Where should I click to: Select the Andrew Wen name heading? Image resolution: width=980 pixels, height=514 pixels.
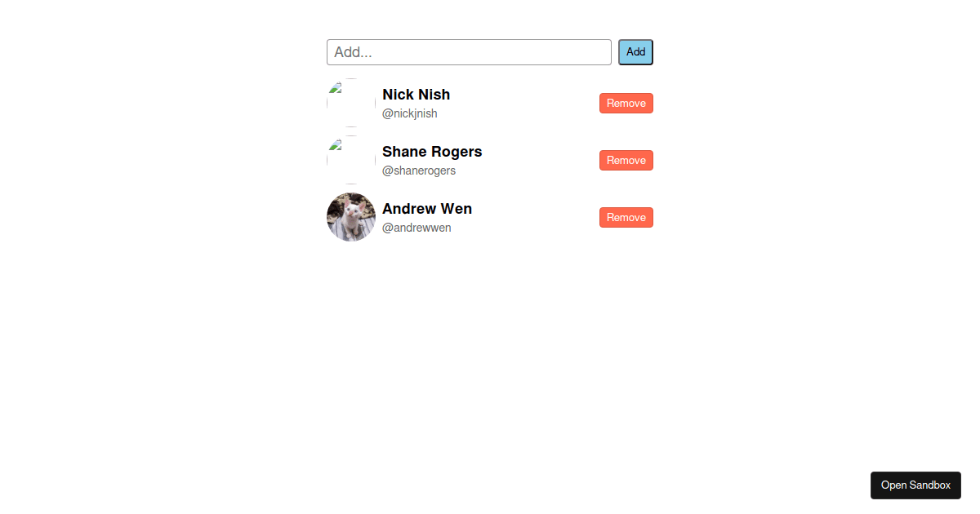click(x=427, y=209)
